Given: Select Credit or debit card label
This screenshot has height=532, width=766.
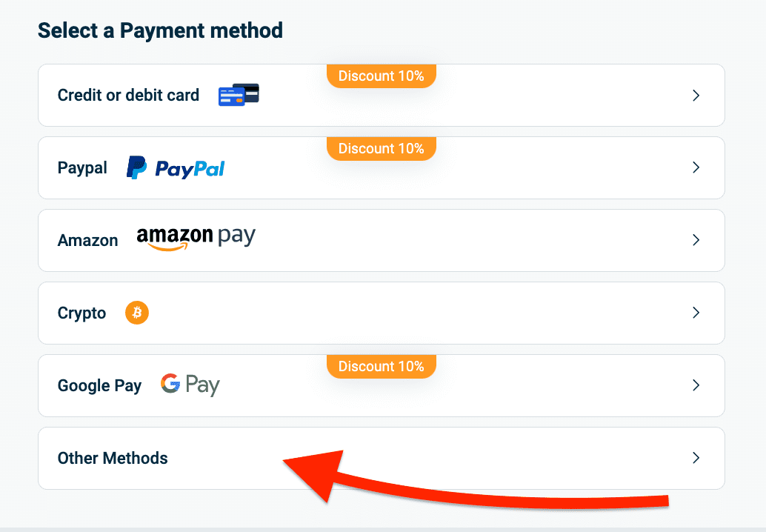Looking at the screenshot, I should tap(128, 96).
